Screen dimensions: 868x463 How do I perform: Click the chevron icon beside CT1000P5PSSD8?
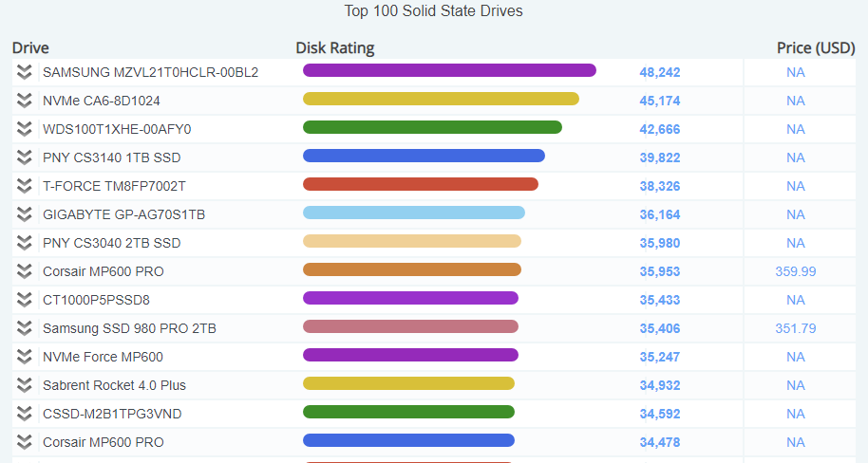click(x=25, y=300)
